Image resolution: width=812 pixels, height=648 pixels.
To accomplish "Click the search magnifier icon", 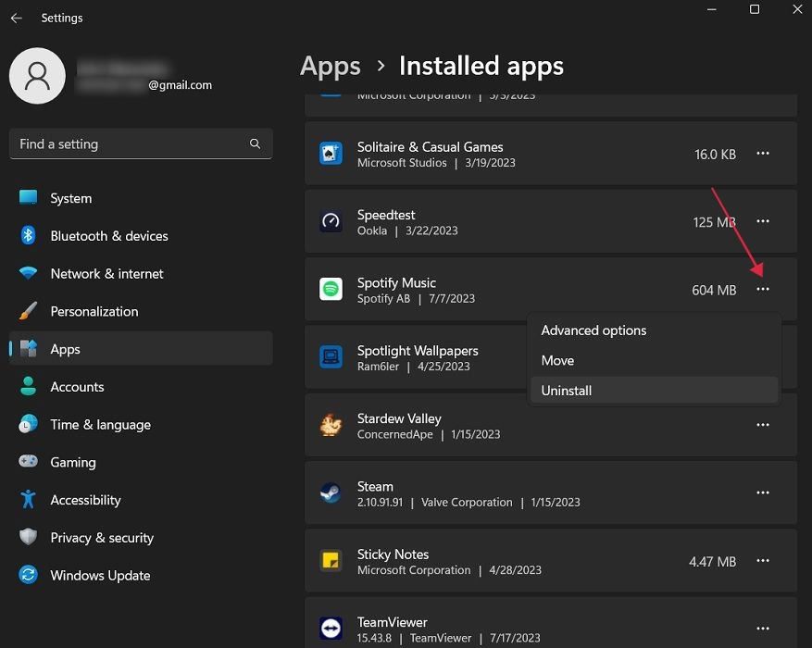I will coord(255,144).
